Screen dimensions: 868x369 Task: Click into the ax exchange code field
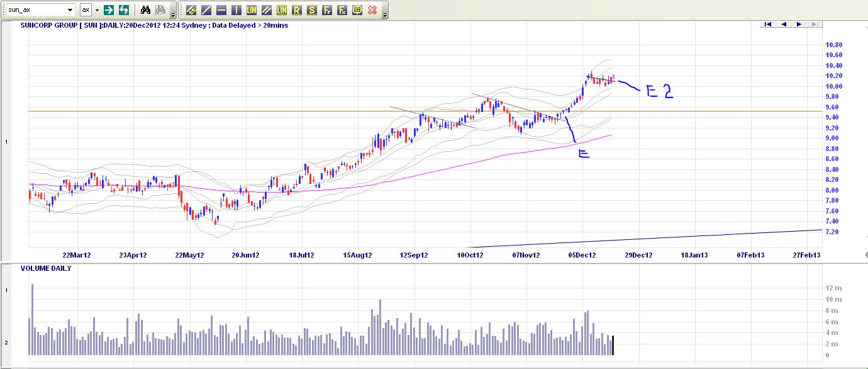(x=86, y=10)
